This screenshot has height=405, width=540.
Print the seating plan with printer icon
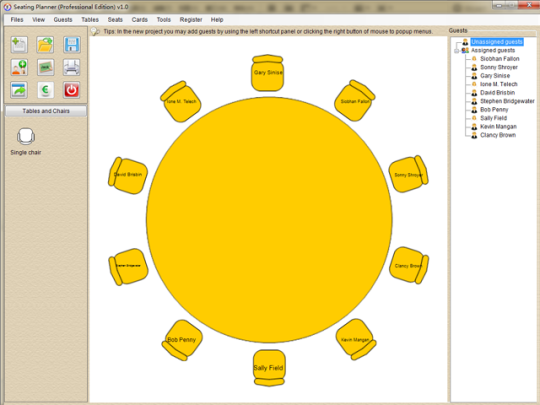pos(72,67)
